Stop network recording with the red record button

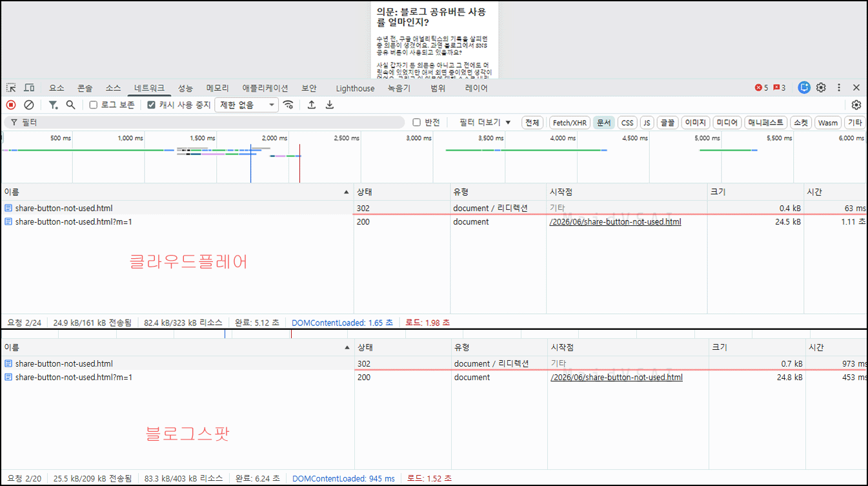[11, 105]
